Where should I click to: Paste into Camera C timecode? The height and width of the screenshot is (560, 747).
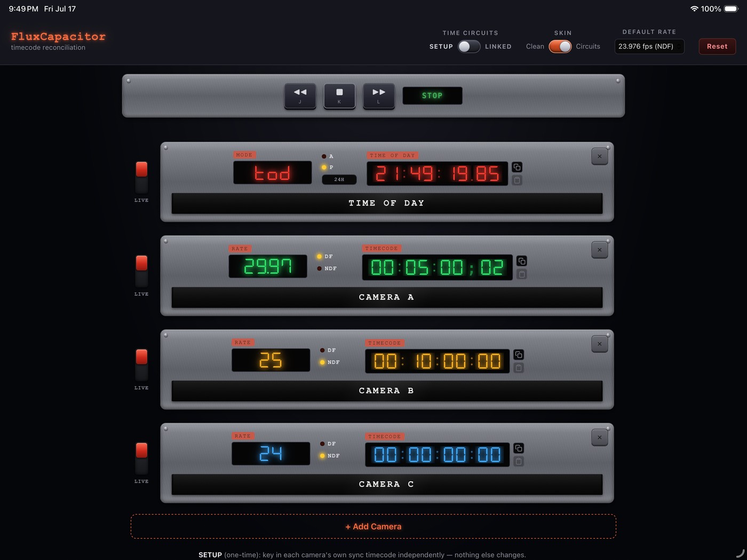click(519, 461)
